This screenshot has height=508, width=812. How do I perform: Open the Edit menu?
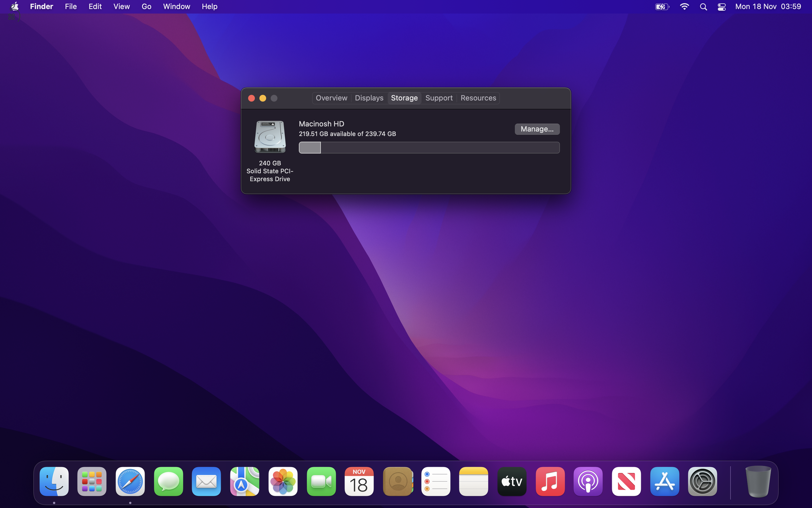pyautogui.click(x=95, y=6)
